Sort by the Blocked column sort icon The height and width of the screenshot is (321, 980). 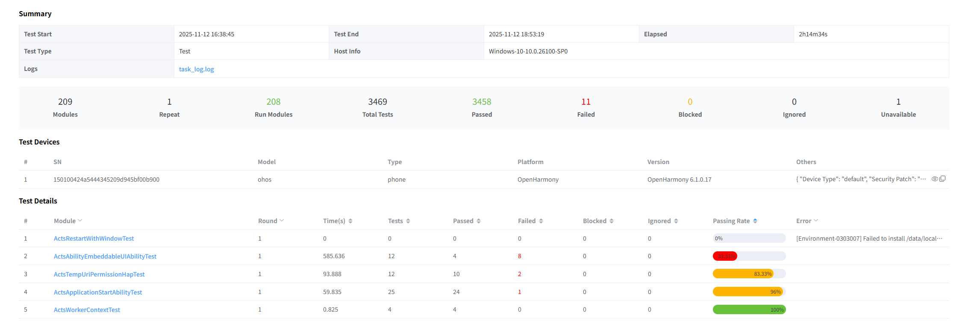coord(612,221)
